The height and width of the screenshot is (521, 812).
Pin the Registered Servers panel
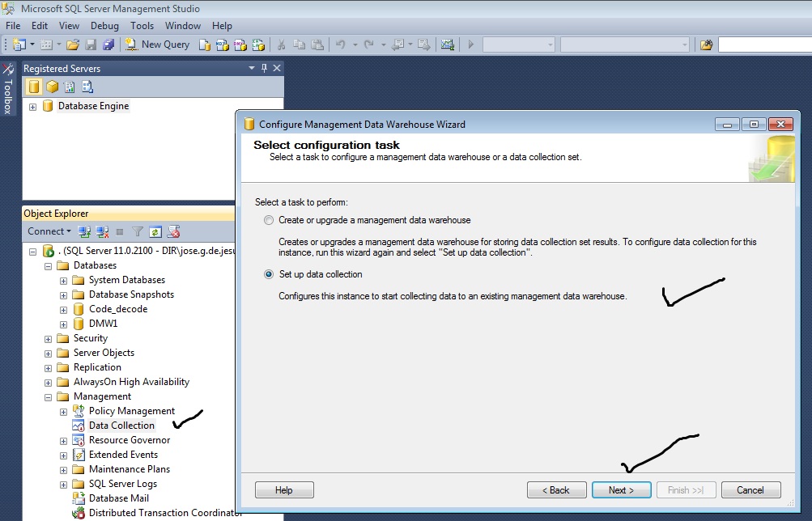(x=264, y=68)
